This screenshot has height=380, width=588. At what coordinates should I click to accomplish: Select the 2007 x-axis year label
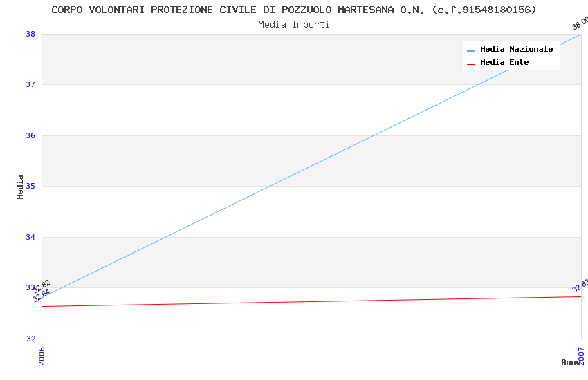point(581,356)
